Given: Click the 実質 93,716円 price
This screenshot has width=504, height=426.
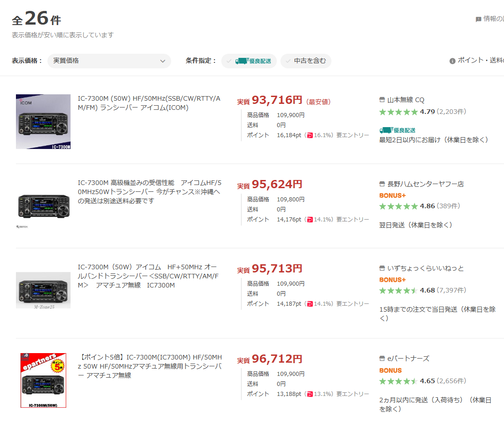Looking at the screenshot, I should point(270,100).
